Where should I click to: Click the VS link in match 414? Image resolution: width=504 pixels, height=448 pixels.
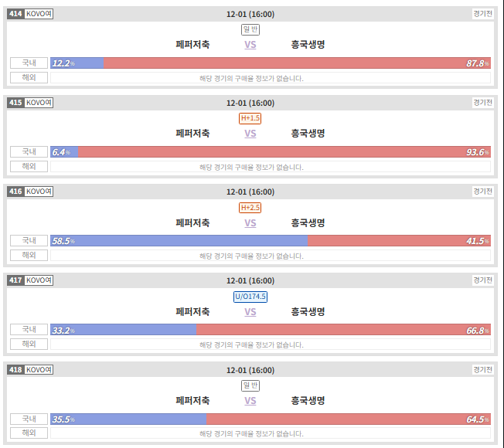(250, 45)
